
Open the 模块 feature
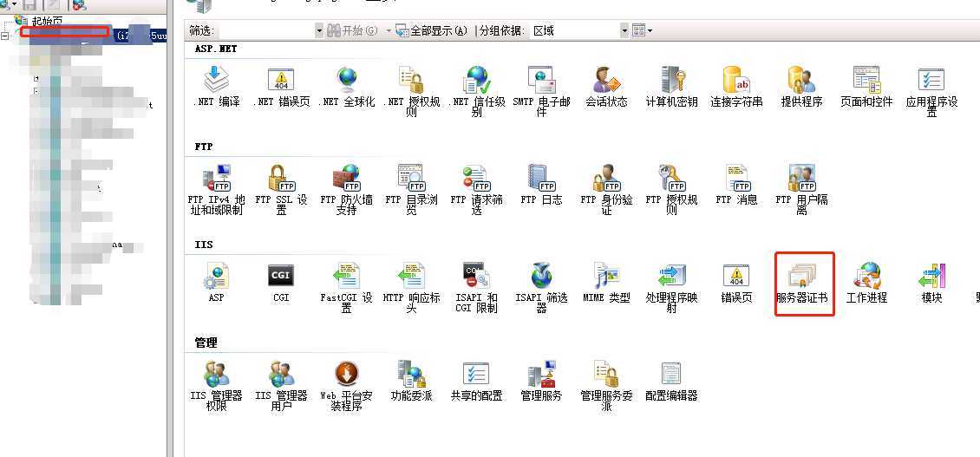[932, 284]
